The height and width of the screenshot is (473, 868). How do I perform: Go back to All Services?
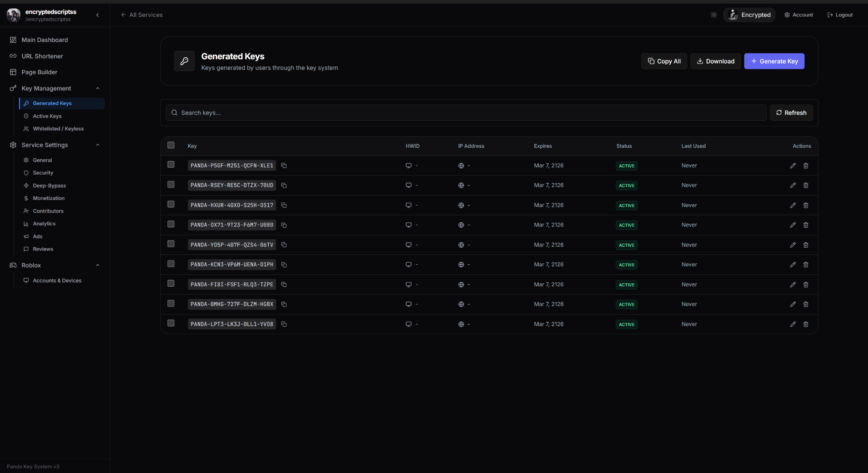142,15
